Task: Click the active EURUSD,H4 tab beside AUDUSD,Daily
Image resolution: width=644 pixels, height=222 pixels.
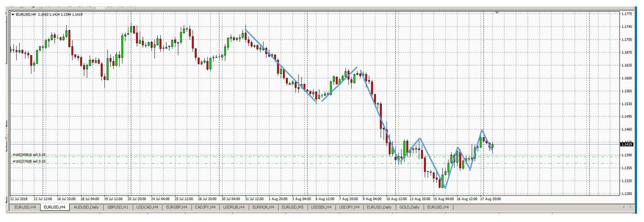Action: coord(54,207)
